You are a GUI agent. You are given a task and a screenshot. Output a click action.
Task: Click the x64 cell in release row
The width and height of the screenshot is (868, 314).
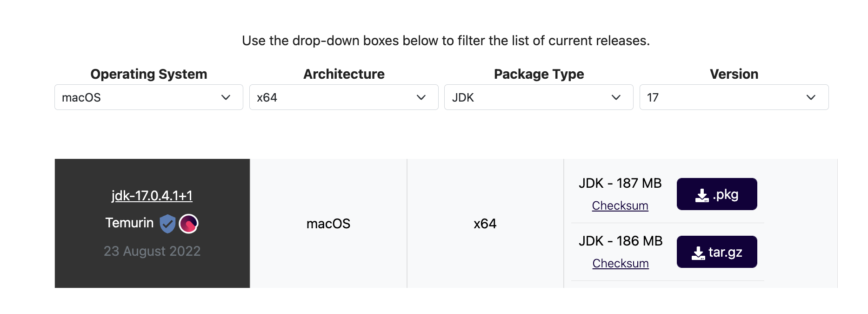click(x=485, y=224)
